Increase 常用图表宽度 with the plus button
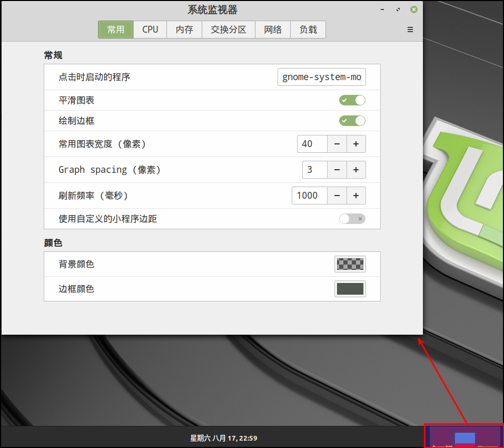The image size is (504, 448). (356, 143)
